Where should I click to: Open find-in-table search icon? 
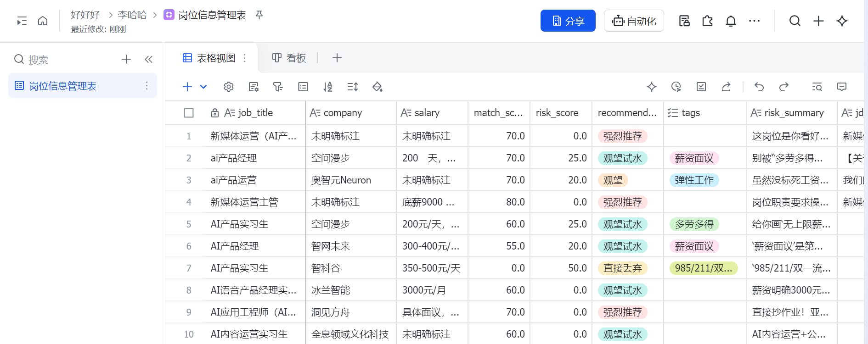pyautogui.click(x=817, y=87)
